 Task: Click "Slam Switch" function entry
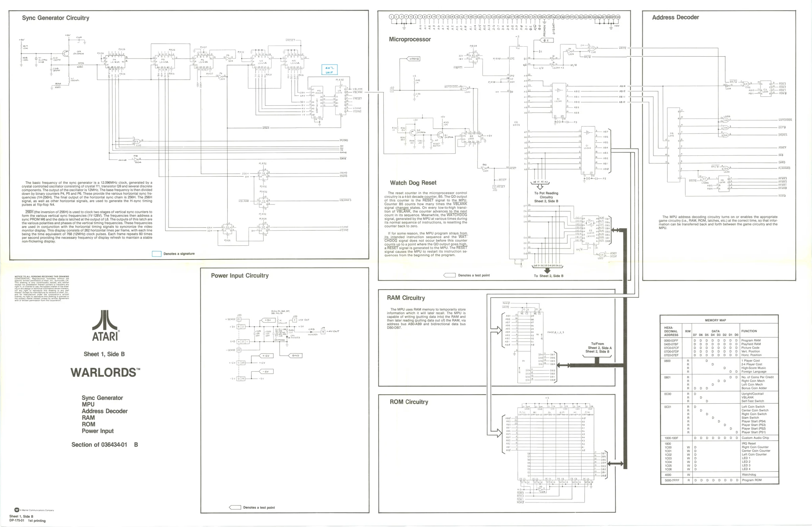coord(750,418)
